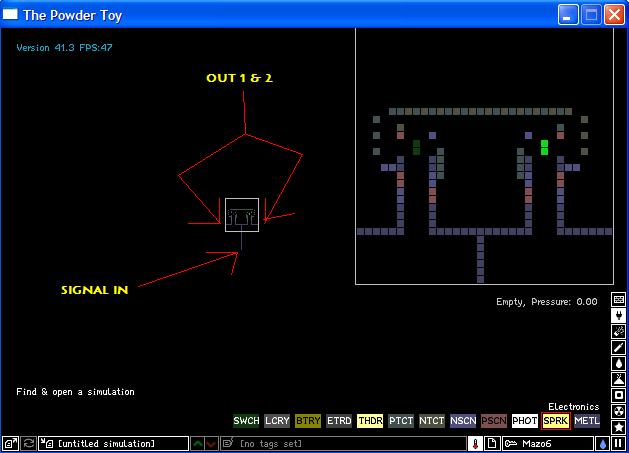629x453 pixels.
Task: Select the SPRK spark element
Action: click(556, 422)
